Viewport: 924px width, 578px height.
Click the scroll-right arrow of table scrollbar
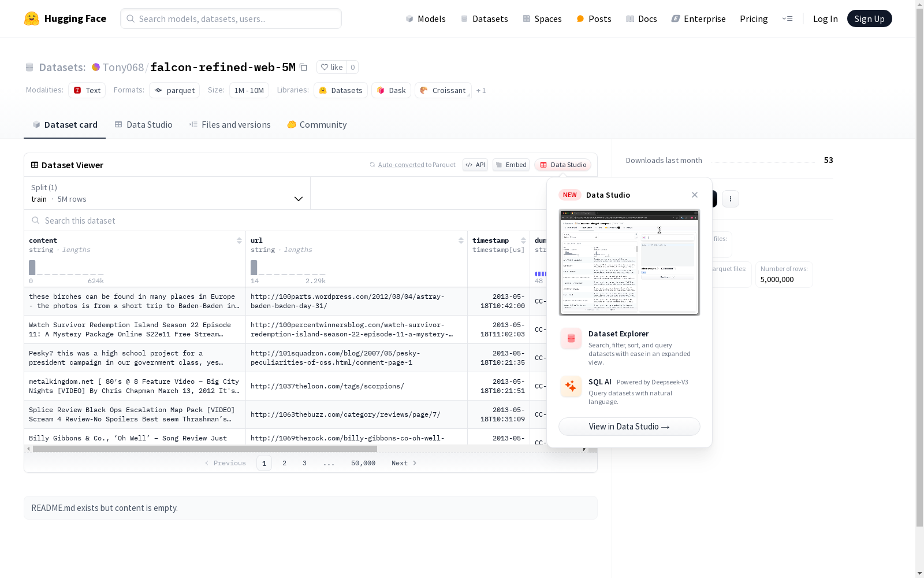(x=584, y=449)
